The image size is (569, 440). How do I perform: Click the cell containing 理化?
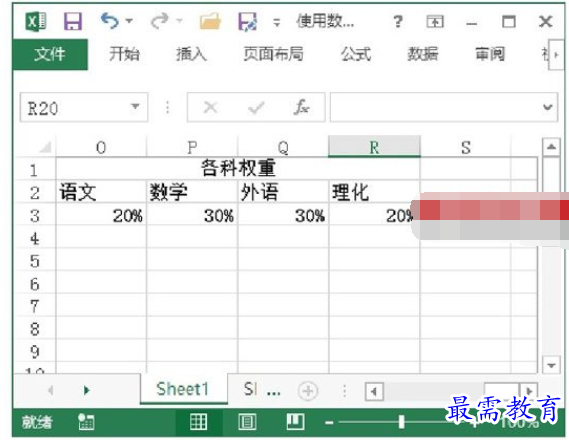pyautogui.click(x=374, y=192)
